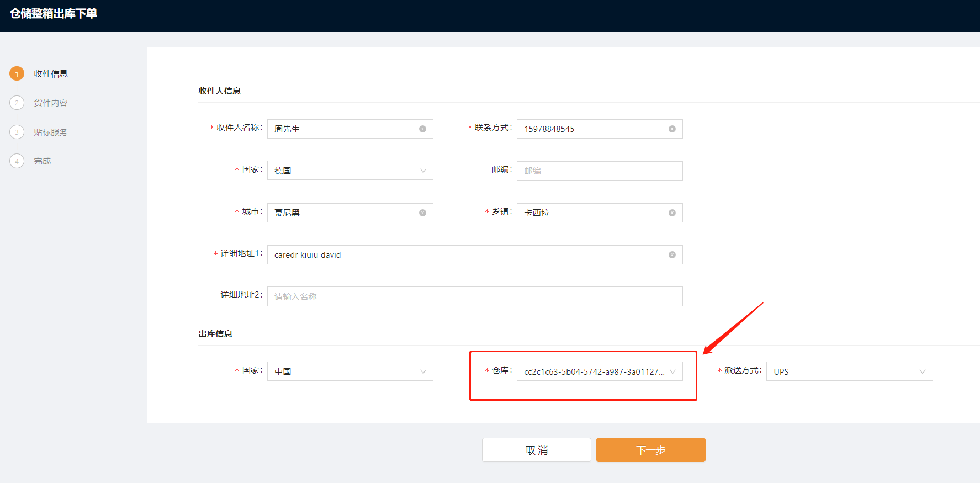Click step 4 circle icon for 完成

tap(17, 161)
